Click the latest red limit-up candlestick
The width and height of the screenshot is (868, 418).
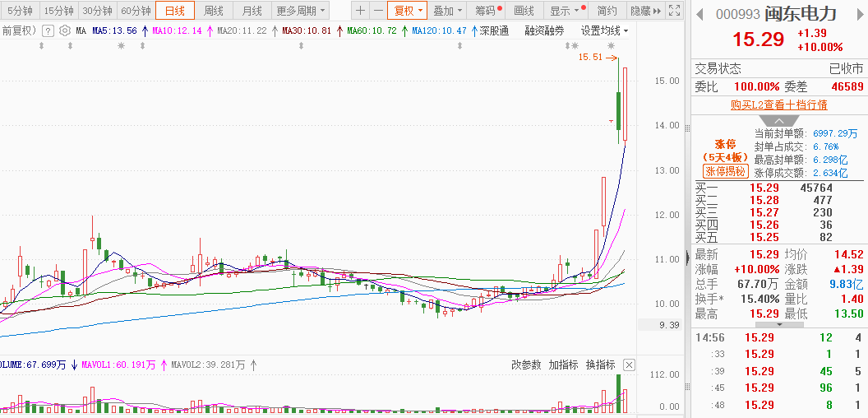(x=625, y=104)
